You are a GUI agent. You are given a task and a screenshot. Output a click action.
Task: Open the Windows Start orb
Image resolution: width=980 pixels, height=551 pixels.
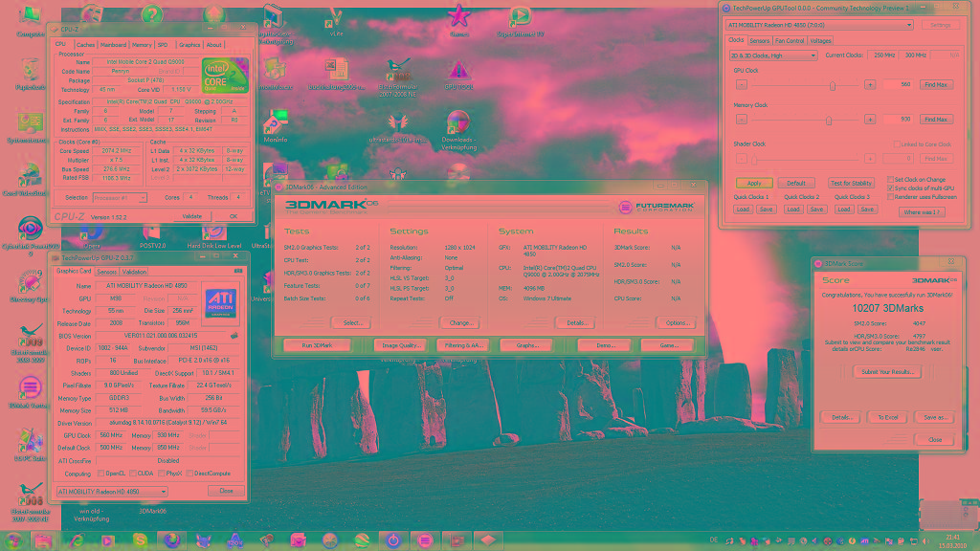tap(13, 540)
